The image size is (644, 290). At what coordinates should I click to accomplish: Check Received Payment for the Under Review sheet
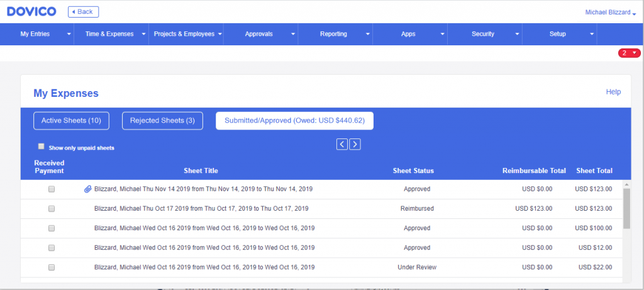(x=52, y=267)
